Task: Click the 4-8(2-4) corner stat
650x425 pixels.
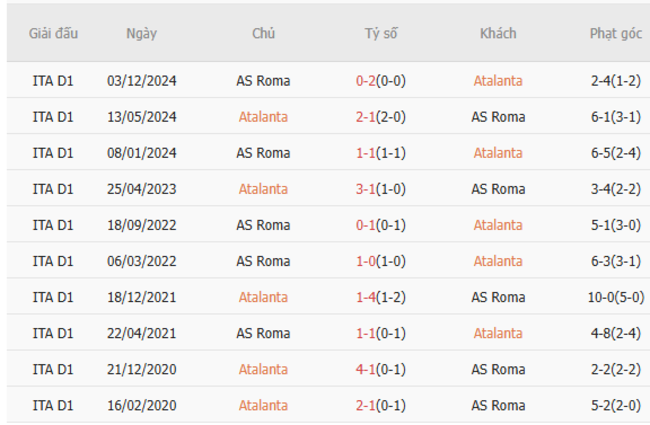Action: pyautogui.click(x=615, y=333)
